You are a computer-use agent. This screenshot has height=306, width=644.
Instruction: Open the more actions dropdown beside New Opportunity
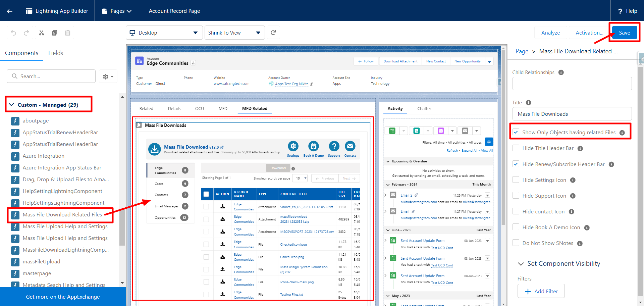tap(489, 62)
